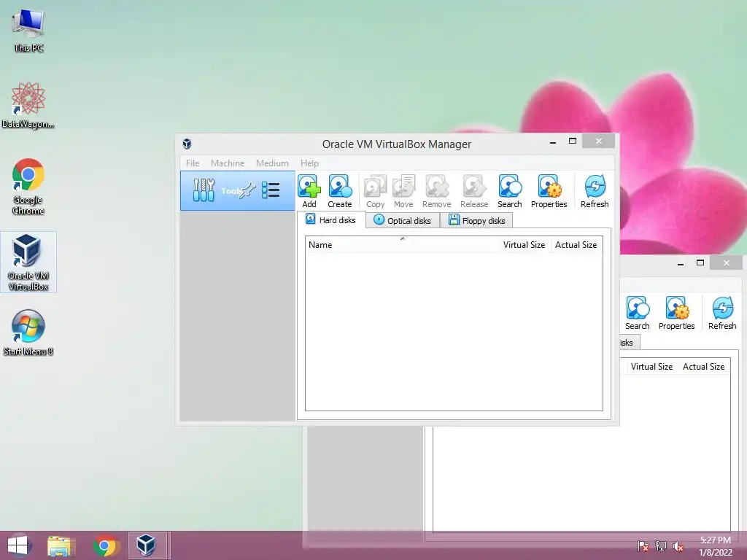Click Search in the front VirtualBox window
The width and height of the screenshot is (747, 560).
(510, 191)
